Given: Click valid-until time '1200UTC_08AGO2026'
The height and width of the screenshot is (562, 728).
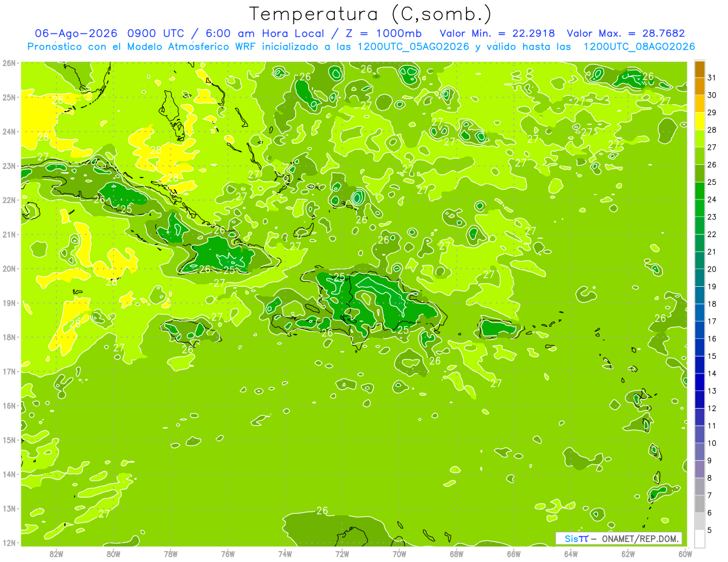Looking at the screenshot, I should point(639,46).
